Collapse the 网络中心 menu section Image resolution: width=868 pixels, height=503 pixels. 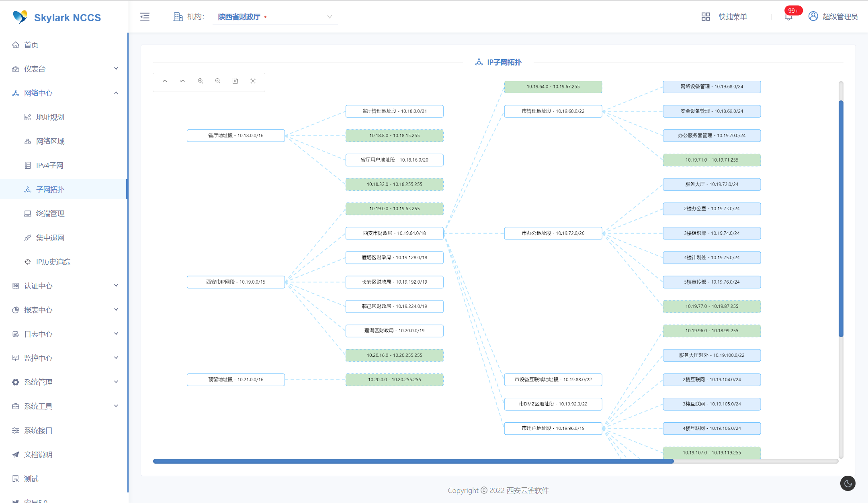(x=64, y=93)
